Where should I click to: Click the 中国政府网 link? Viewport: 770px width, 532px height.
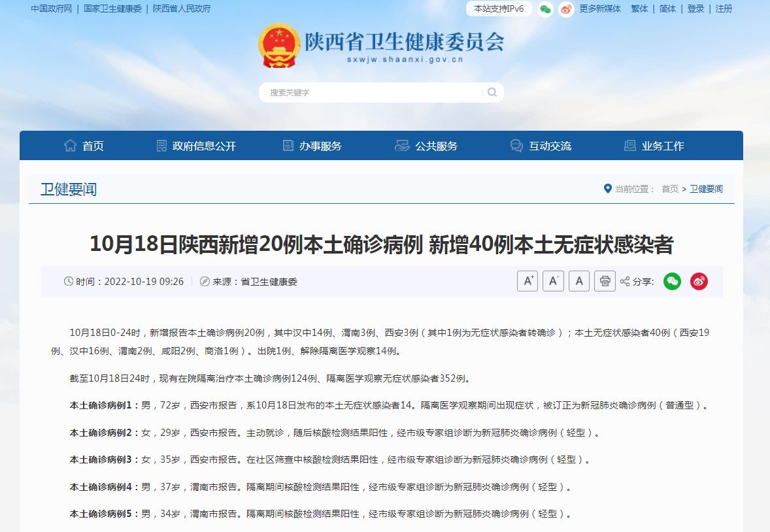[51, 9]
